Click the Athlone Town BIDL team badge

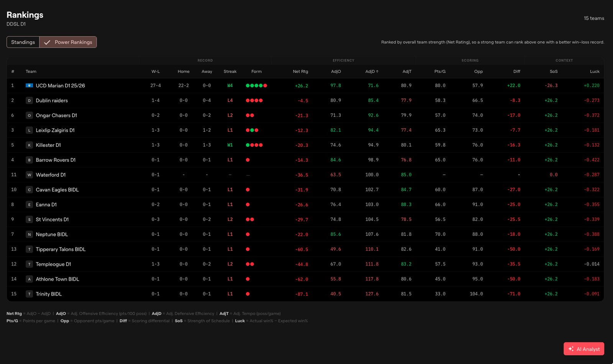(x=29, y=279)
